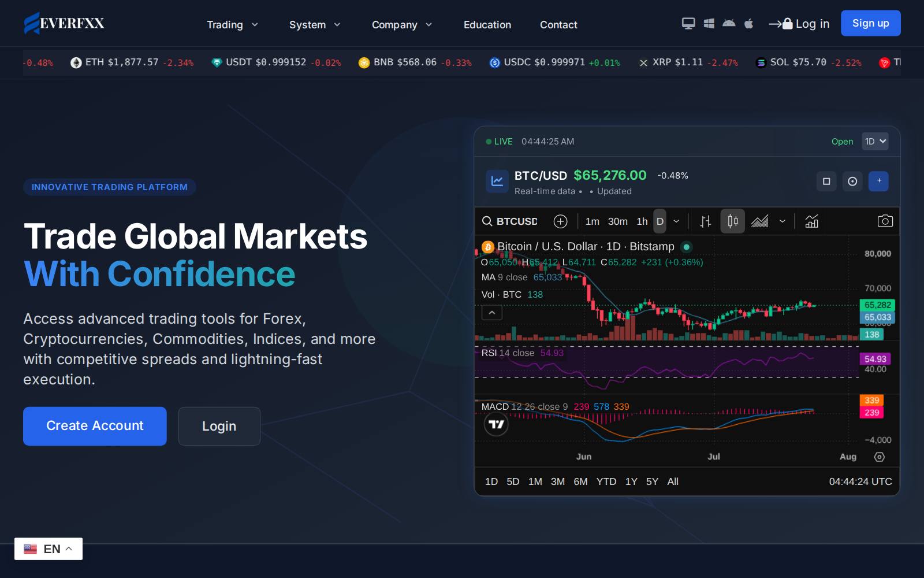The width and height of the screenshot is (924, 578).
Task: Click the USDC coin icon in ticker
Action: click(494, 62)
